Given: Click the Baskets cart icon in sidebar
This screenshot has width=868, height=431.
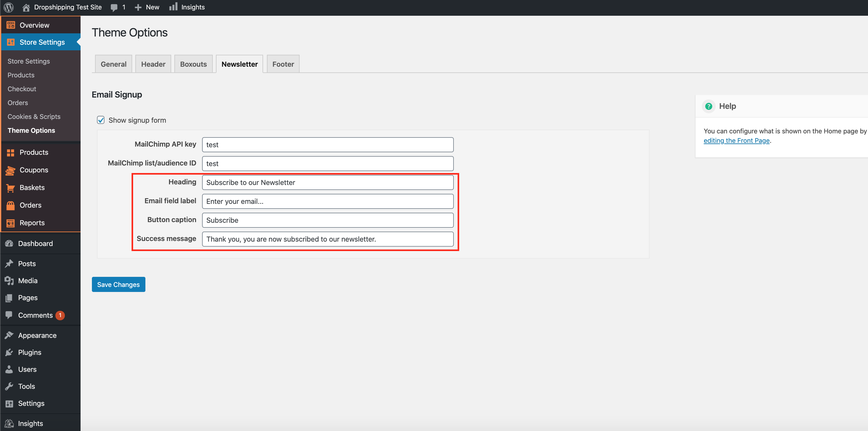Looking at the screenshot, I should pos(10,188).
